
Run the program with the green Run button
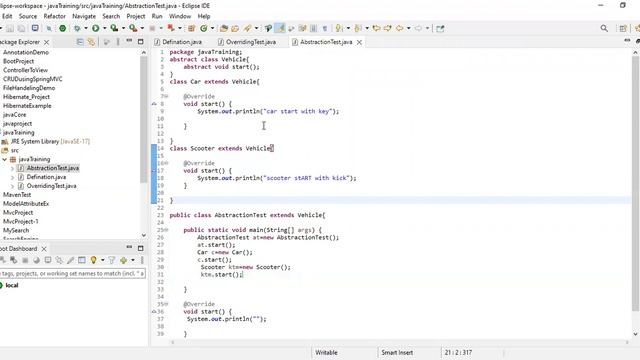(96, 28)
